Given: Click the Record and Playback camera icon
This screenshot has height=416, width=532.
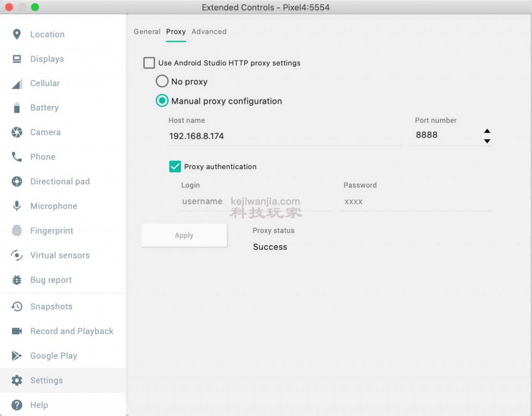Looking at the screenshot, I should coord(17,331).
